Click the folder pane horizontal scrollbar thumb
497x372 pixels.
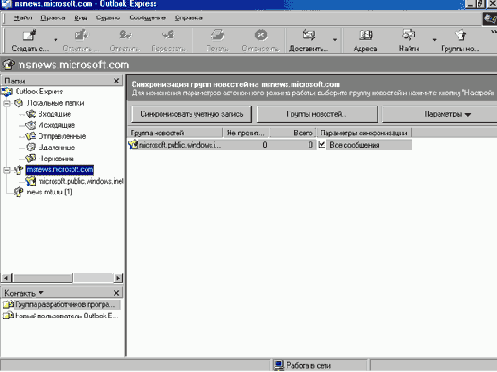(42, 278)
